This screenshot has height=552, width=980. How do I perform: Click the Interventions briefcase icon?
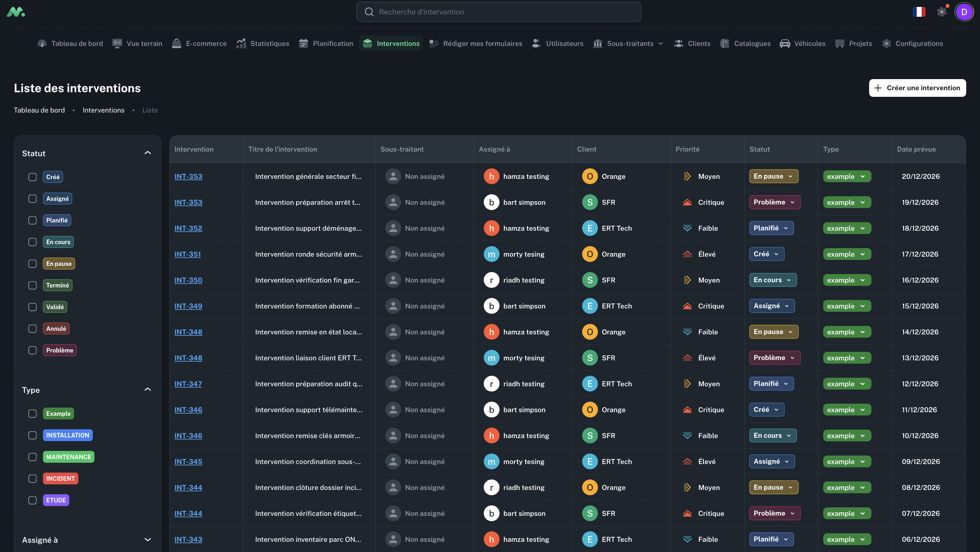367,43
